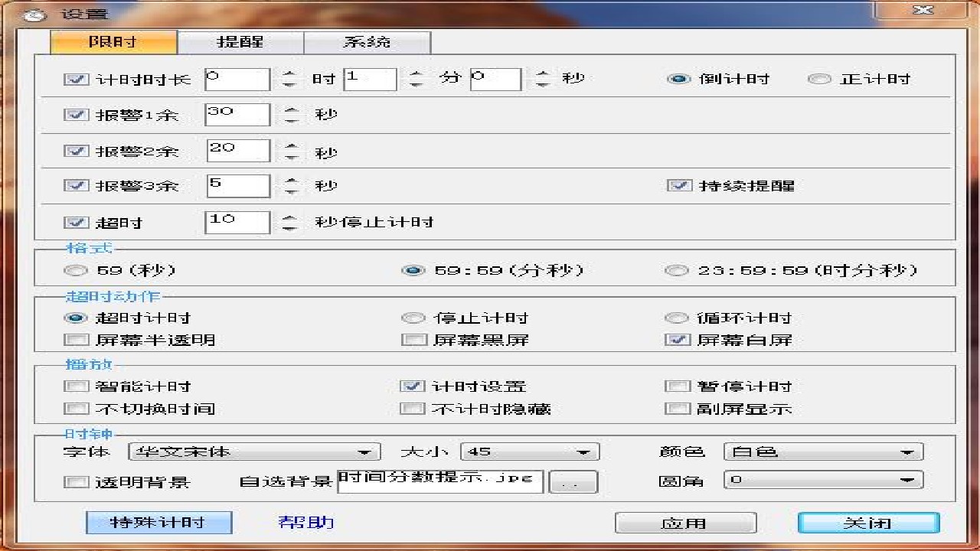The image size is (980, 551).
Task: Select 循环计时 overtime action
Action: pyautogui.click(x=677, y=318)
